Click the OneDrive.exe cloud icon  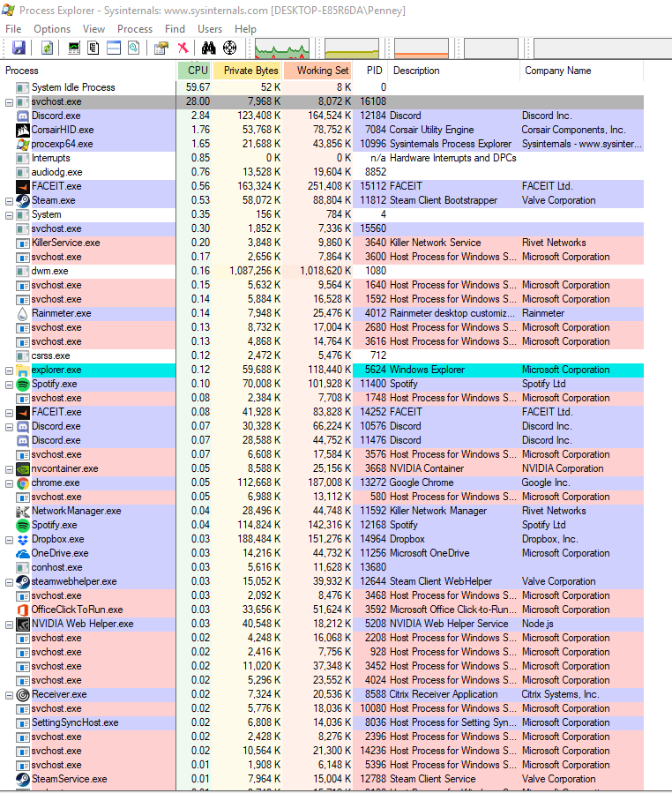click(x=23, y=554)
